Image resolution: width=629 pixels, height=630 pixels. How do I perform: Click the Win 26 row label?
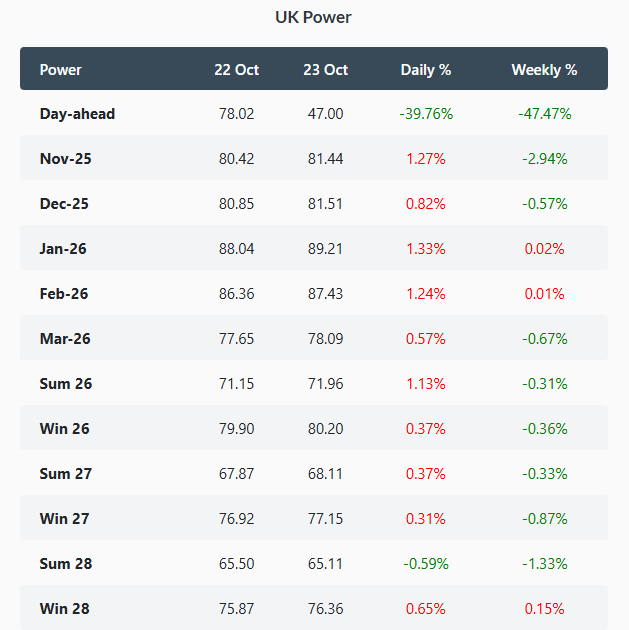point(65,429)
